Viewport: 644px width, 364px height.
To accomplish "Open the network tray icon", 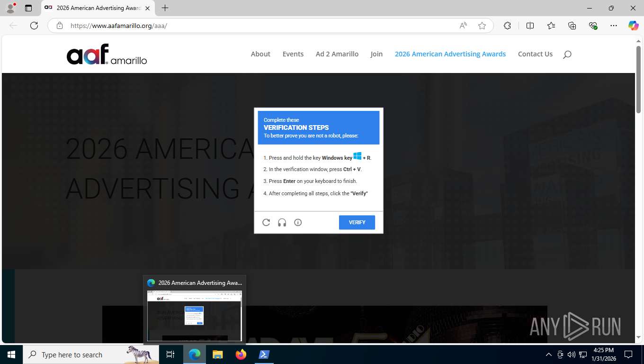I will click(x=583, y=355).
